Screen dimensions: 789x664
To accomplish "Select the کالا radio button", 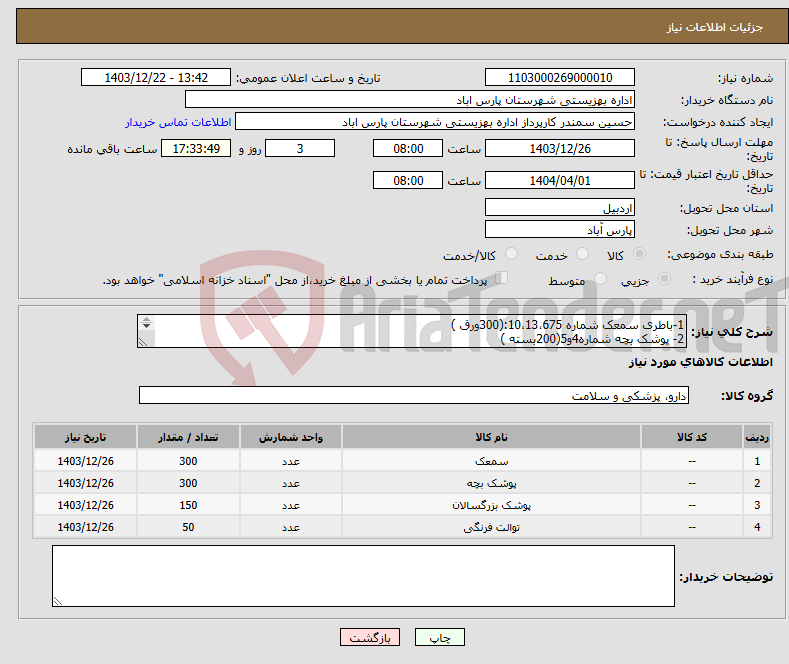I will click(640, 255).
